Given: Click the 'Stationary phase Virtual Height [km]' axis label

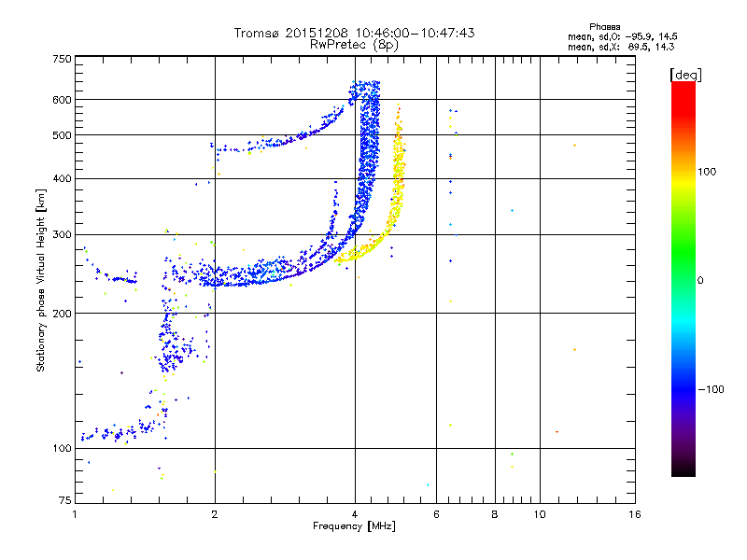Looking at the screenshot, I should [x=41, y=280].
